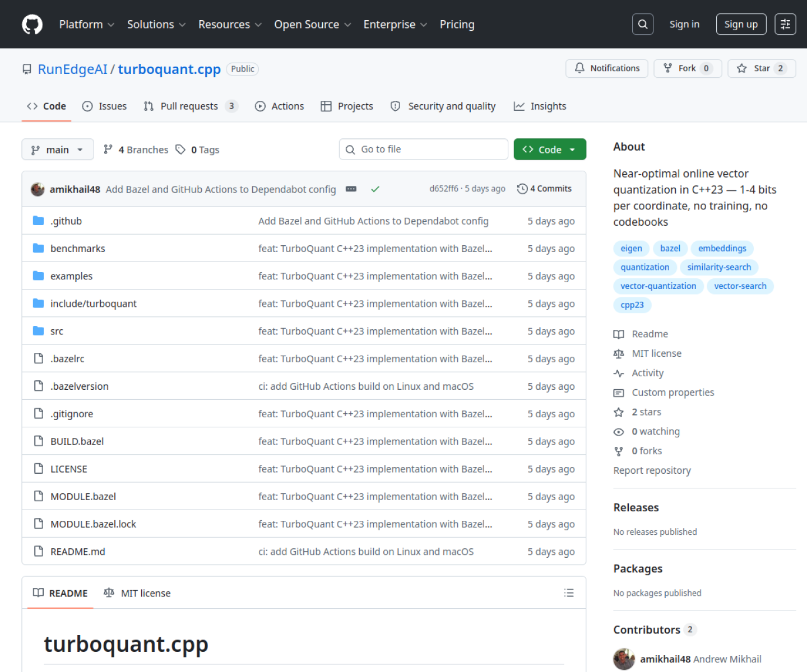Click the Sign up button
Screen dimensions: 807x672
click(x=741, y=24)
